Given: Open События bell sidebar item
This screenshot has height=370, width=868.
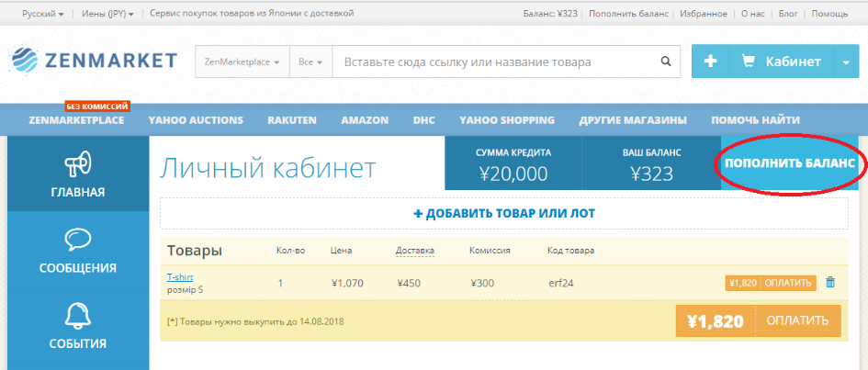Looking at the screenshot, I should tap(78, 325).
